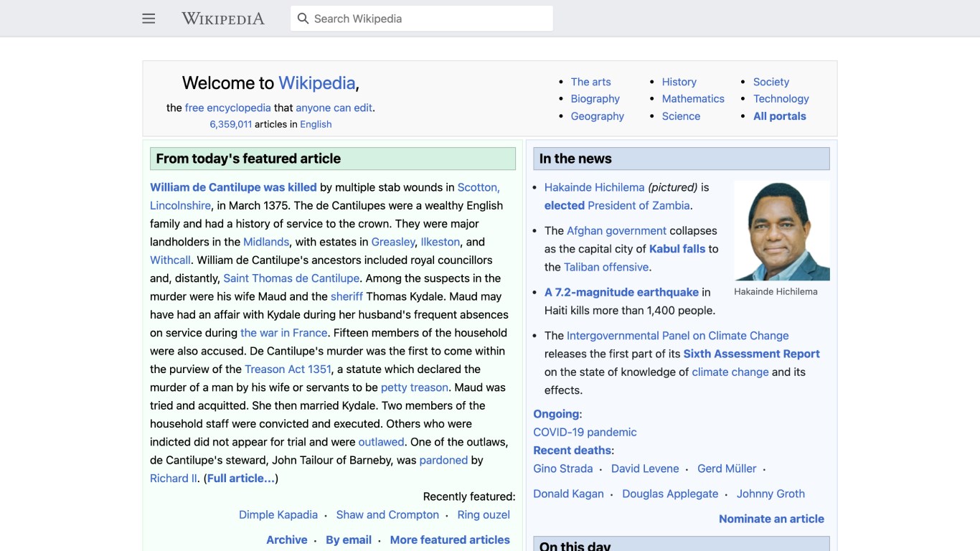Viewport: 980px width, 551px height.
Task: Focus the Search Wikipedia field
Action: [422, 19]
